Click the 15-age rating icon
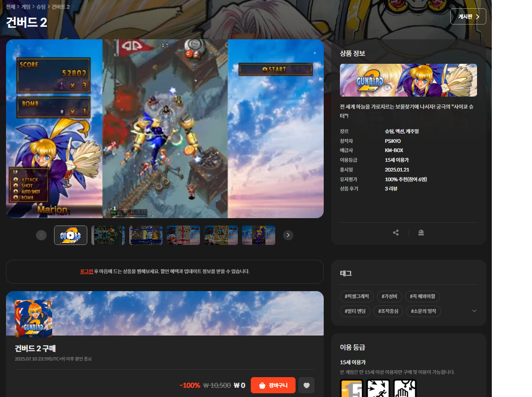This screenshot has height=397, width=532. (351, 388)
